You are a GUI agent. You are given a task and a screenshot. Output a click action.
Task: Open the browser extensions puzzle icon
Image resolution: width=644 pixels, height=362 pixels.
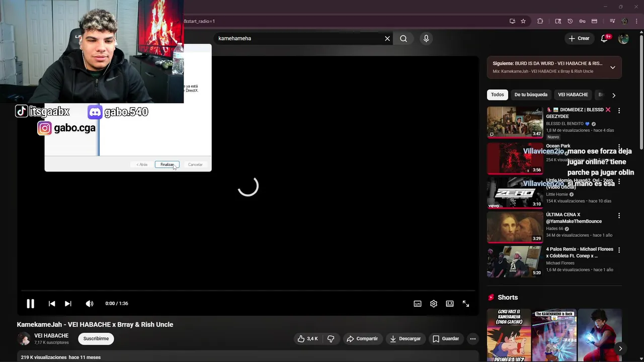540,21
